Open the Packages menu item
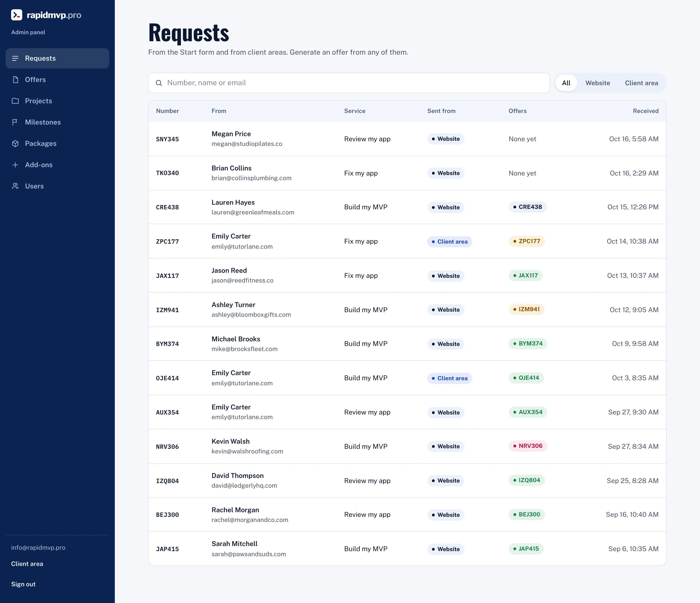The width and height of the screenshot is (700, 603). (x=57, y=144)
